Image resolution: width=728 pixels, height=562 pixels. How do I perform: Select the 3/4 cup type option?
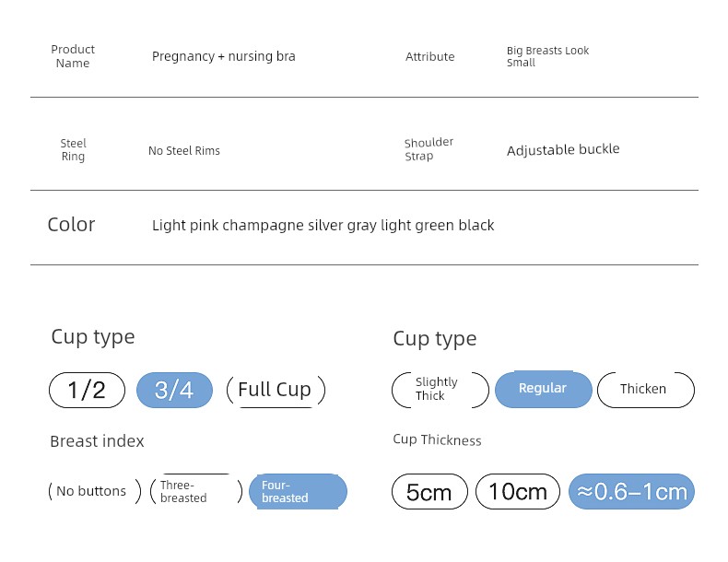tap(174, 390)
